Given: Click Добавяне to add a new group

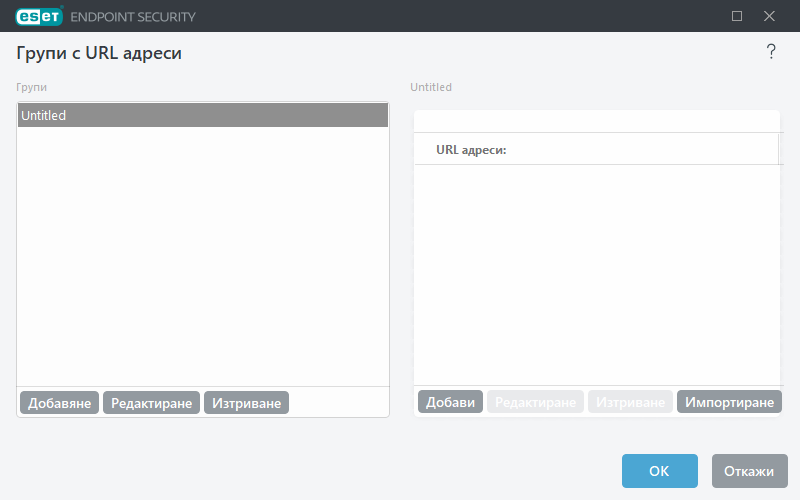Looking at the screenshot, I should click(x=59, y=403).
